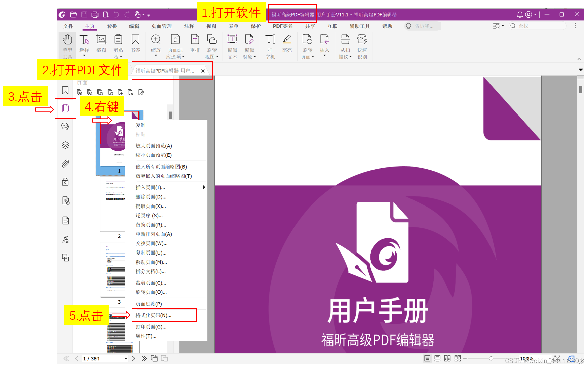
Task: Switch to the Convert (转换) ribbon tab
Action: 112,26
